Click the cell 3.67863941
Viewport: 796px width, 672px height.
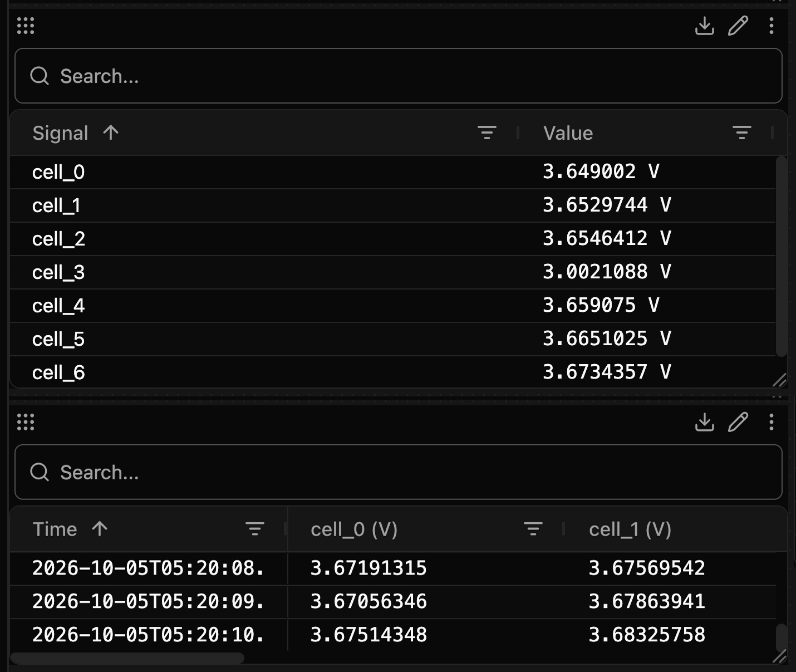click(647, 602)
